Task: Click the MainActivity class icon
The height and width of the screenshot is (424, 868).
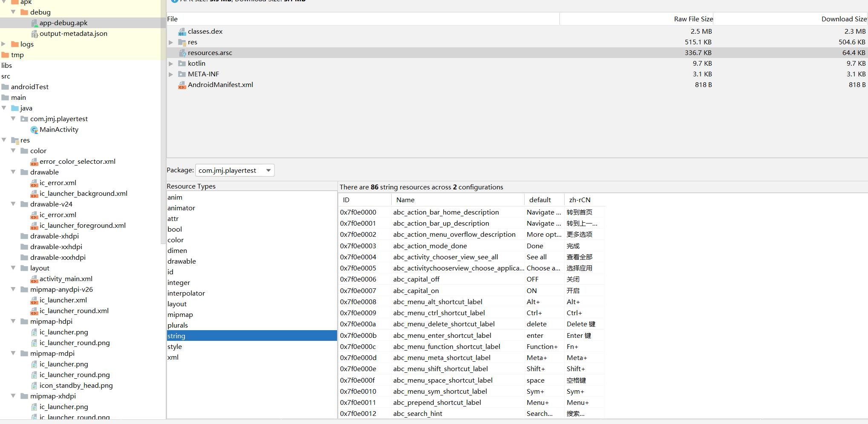Action: (35, 130)
